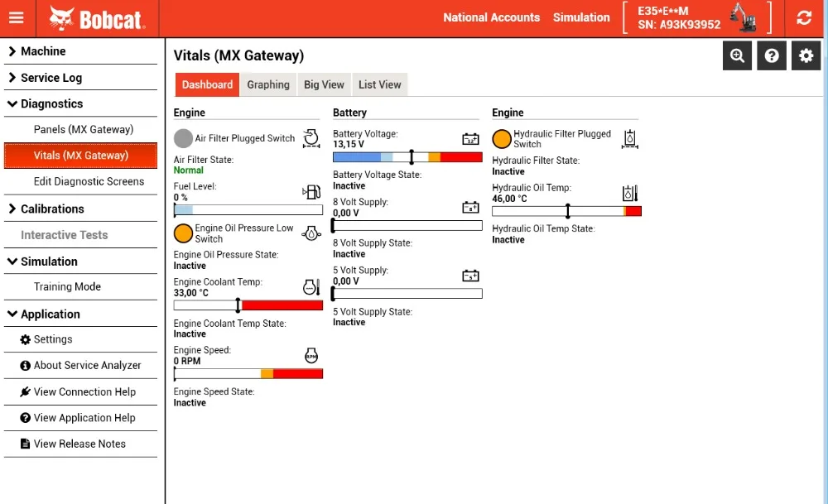Screen dimensions: 828x504
Task: Open the hamburger menu
Action: [x=17, y=17]
